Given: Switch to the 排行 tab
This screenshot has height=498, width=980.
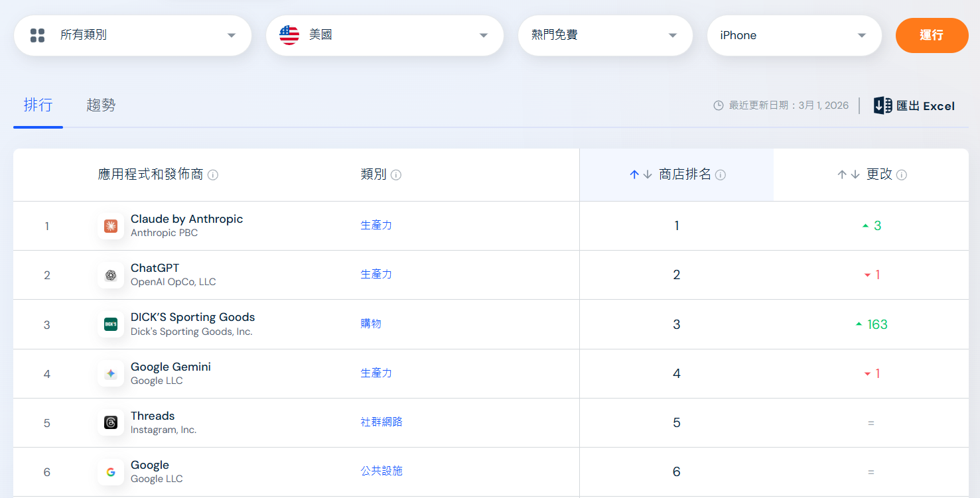Looking at the screenshot, I should click(38, 105).
